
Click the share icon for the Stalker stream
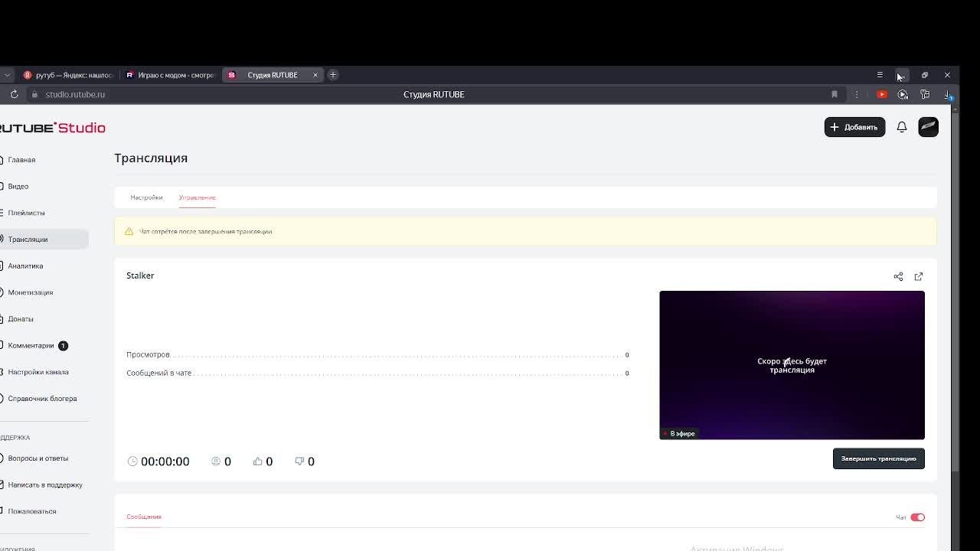[x=898, y=276]
